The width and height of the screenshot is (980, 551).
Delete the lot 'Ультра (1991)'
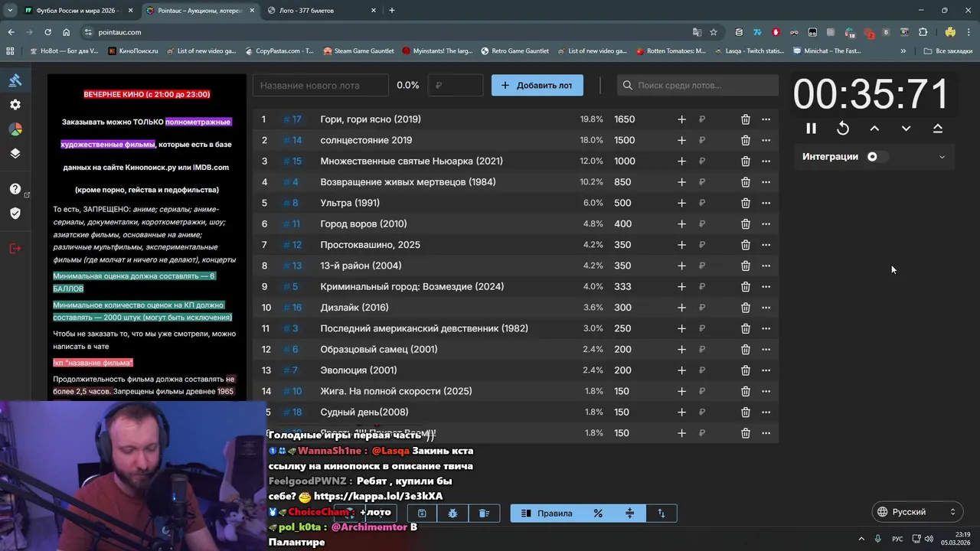[x=745, y=203]
